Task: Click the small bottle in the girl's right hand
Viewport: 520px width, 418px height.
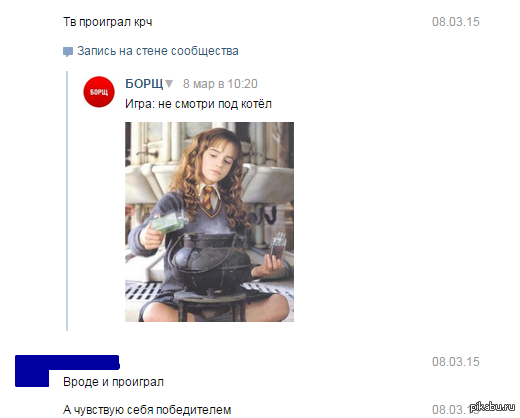Action: point(278,246)
